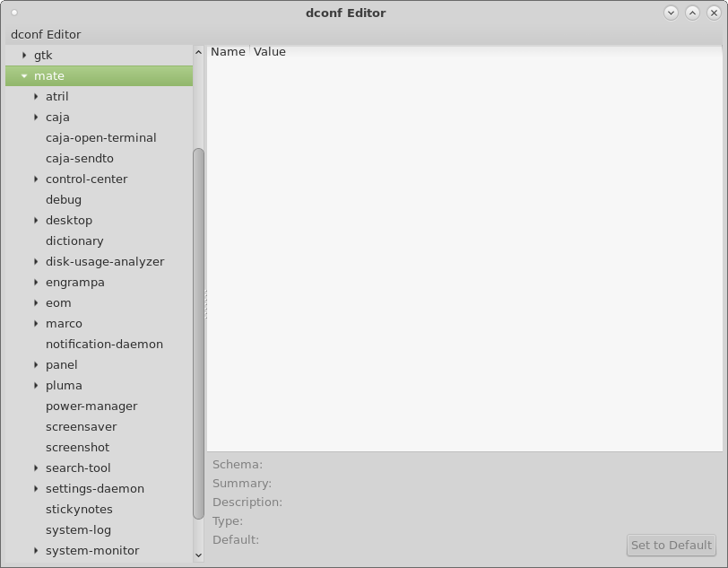Expand the system-monitor node arrow
This screenshot has width=728, height=568.
(36, 550)
